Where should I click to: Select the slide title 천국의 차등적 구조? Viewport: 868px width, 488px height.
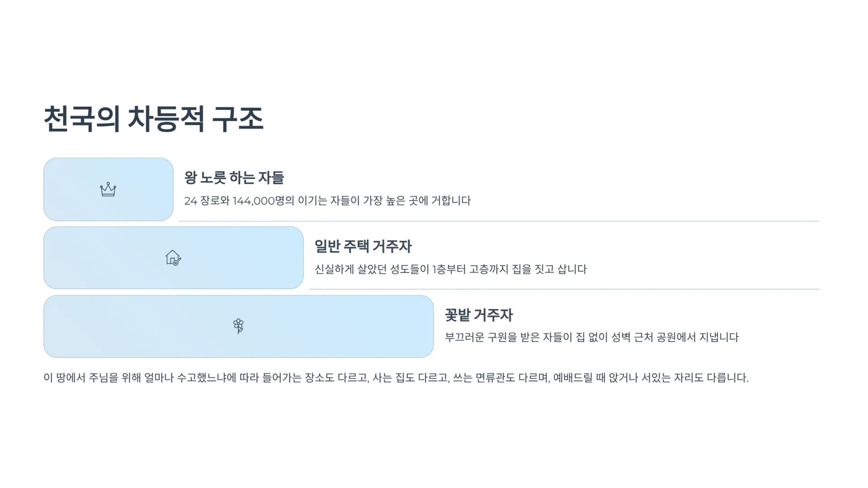coord(153,119)
